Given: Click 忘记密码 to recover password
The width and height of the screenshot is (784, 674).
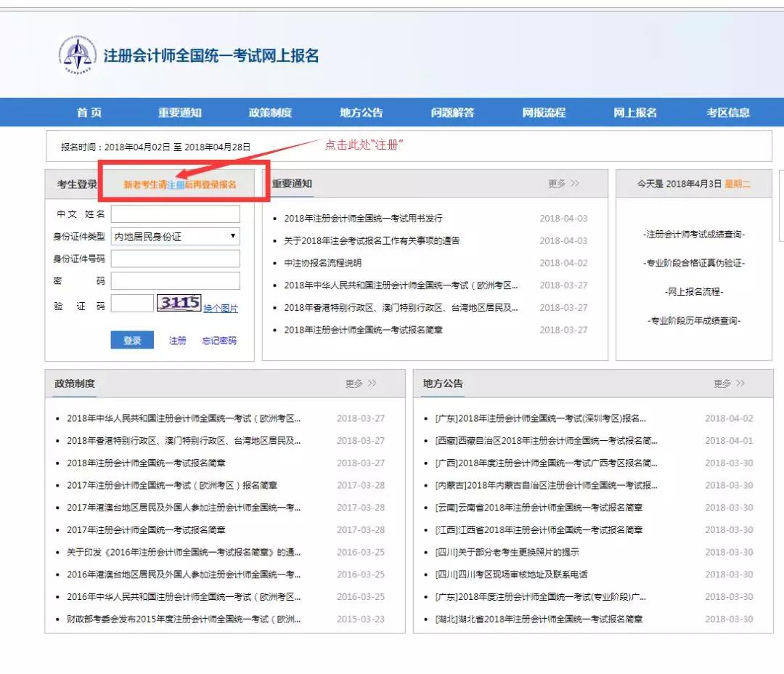Looking at the screenshot, I should point(220,340).
